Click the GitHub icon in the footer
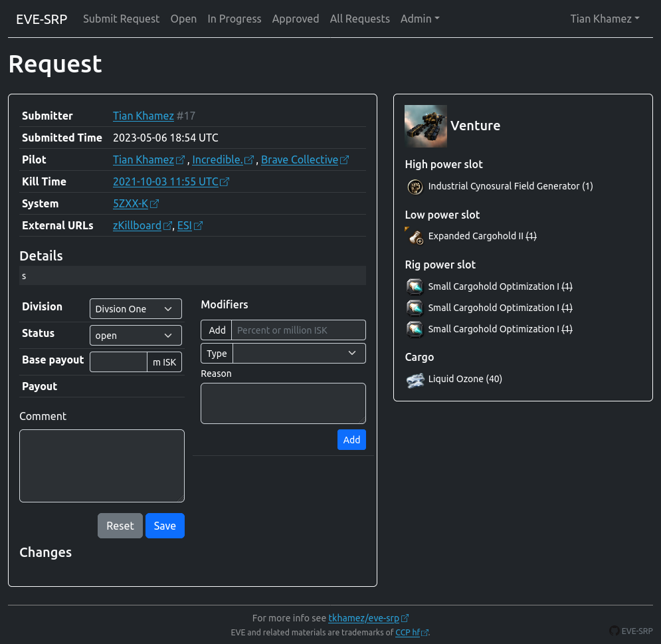This screenshot has width=661, height=644. click(614, 631)
